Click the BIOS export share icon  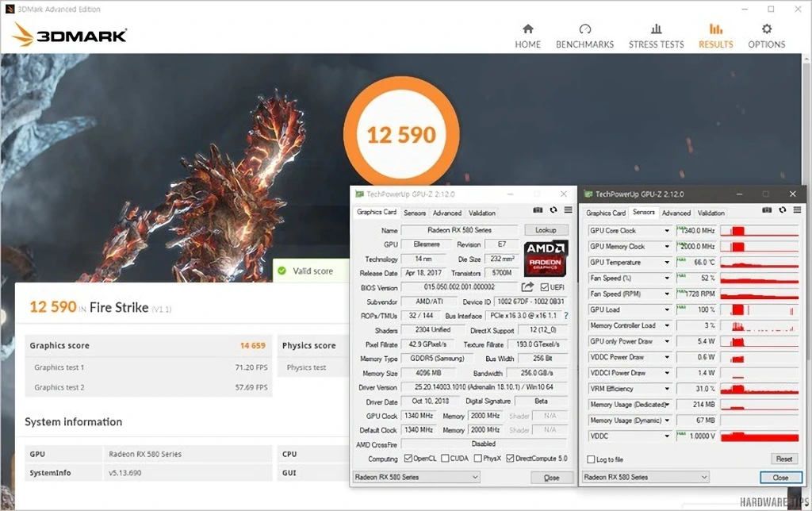click(527, 286)
